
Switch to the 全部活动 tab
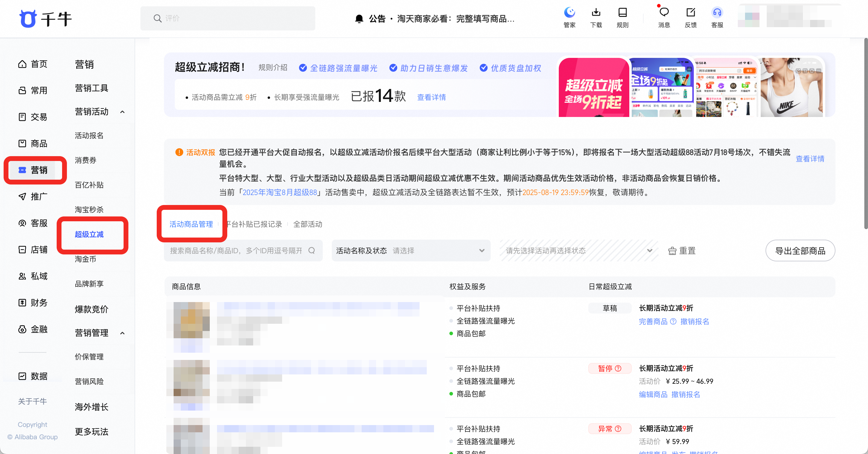[307, 224]
